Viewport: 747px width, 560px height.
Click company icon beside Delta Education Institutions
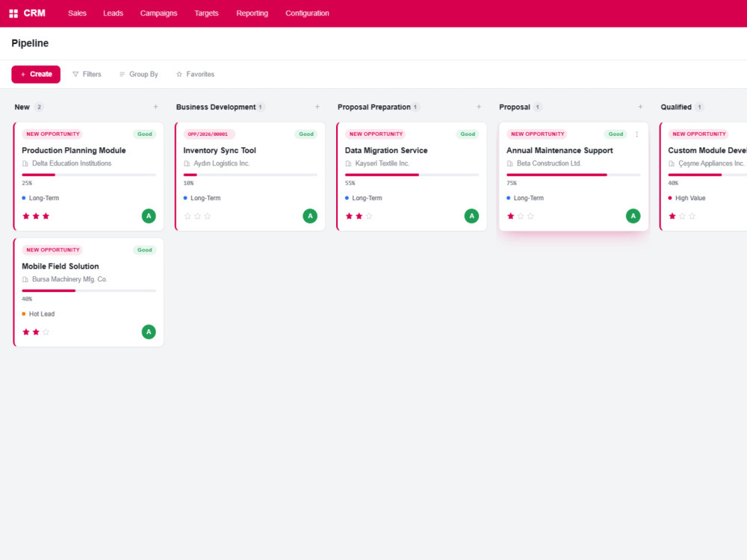tap(25, 164)
